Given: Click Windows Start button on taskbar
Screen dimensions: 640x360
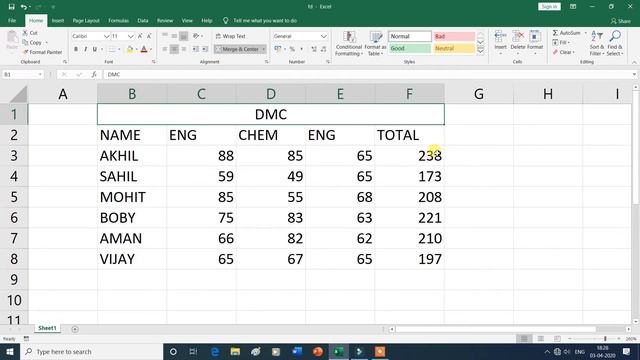Looking at the screenshot, I should (10, 351).
